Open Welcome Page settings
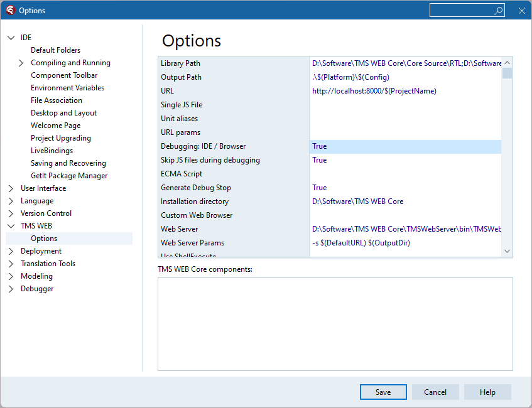Screen dimensions: 532x408 tap(55, 126)
